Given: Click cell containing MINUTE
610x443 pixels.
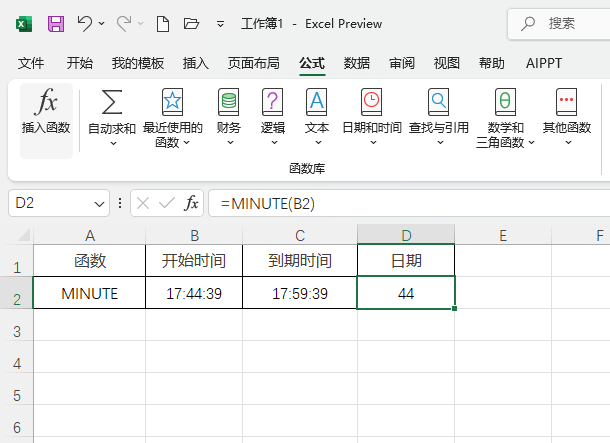Looking at the screenshot, I should pos(89,293).
